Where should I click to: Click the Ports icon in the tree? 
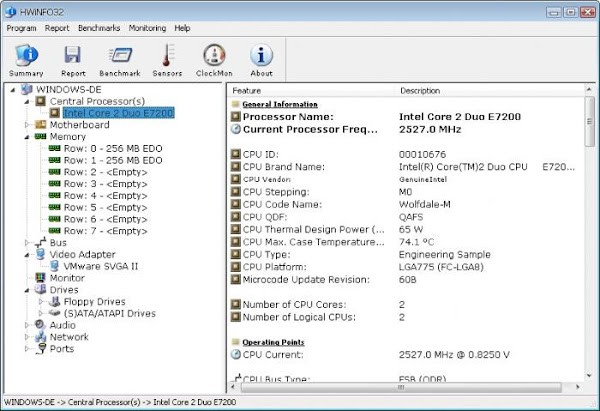[x=41, y=349]
